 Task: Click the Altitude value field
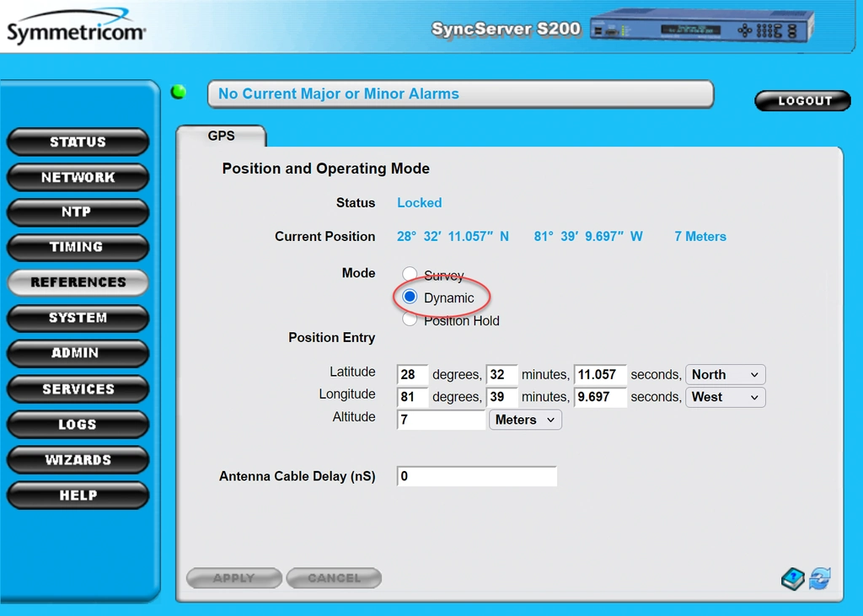click(441, 420)
